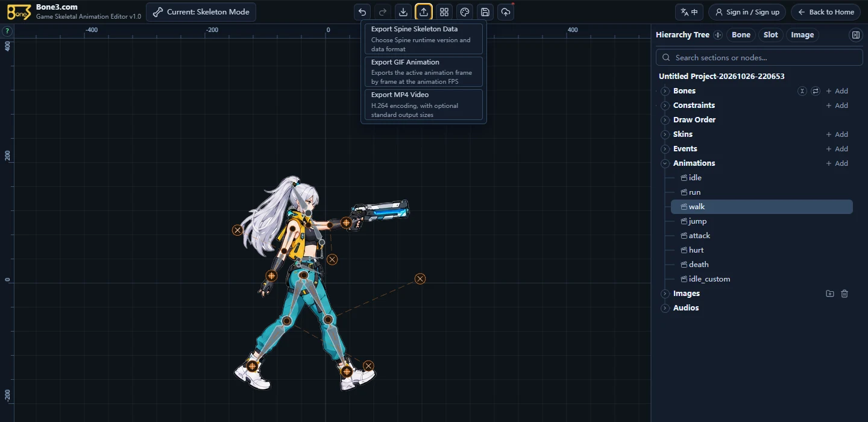The width and height of the screenshot is (868, 422).
Task: Click the Bone3 logo
Action: pyautogui.click(x=19, y=12)
